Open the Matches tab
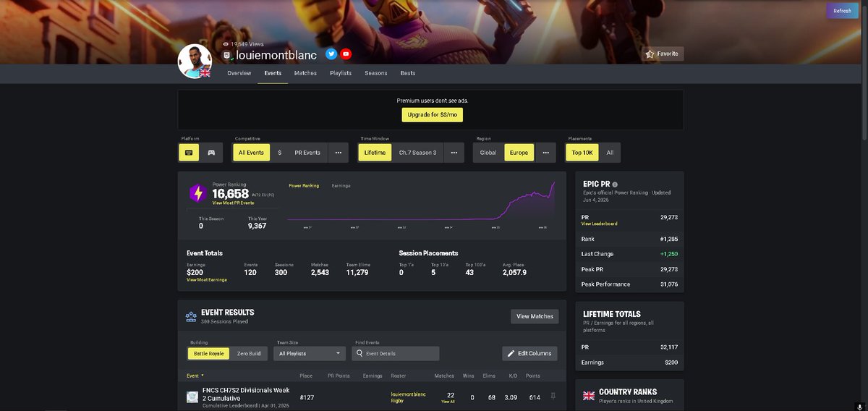This screenshot has height=411, width=868. 305,73
